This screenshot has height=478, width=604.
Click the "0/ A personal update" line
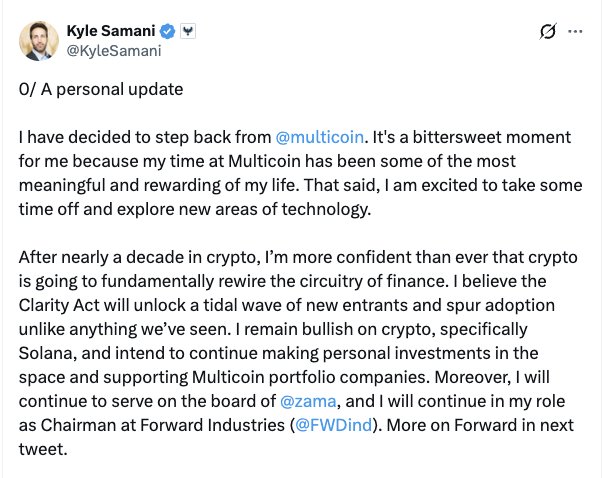102,89
